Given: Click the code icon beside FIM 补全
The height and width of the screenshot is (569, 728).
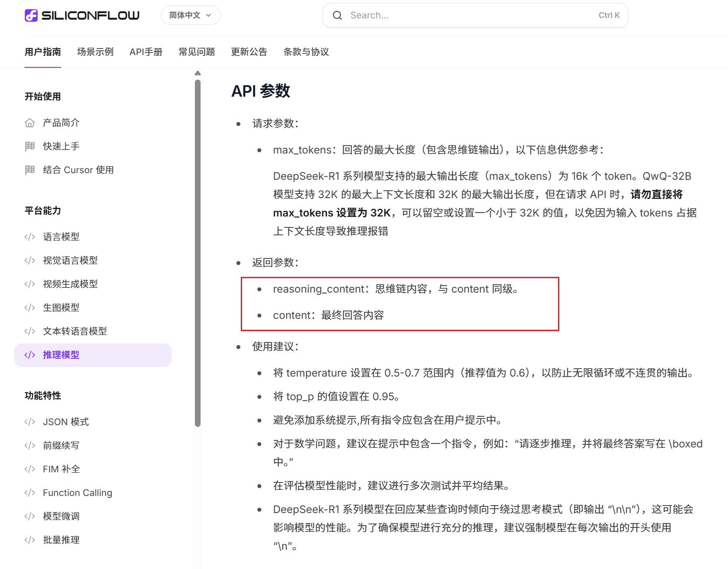Looking at the screenshot, I should tap(30, 469).
